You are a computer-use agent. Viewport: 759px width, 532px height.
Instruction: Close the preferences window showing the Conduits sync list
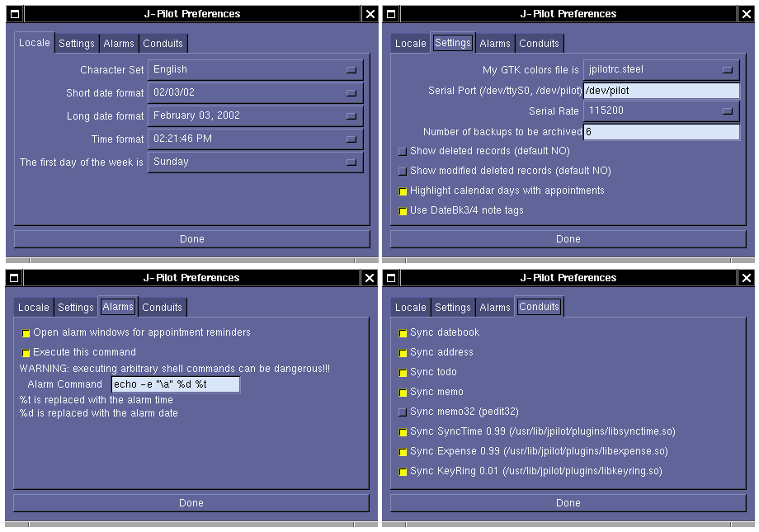(x=747, y=278)
